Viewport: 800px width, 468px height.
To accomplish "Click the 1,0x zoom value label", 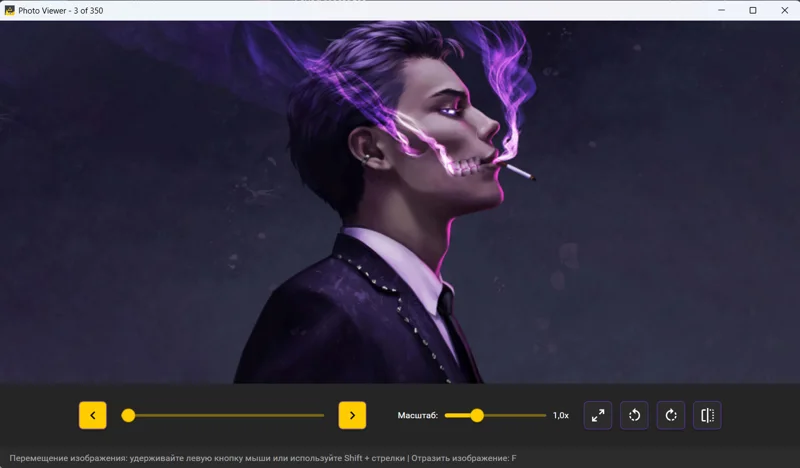I will (561, 415).
